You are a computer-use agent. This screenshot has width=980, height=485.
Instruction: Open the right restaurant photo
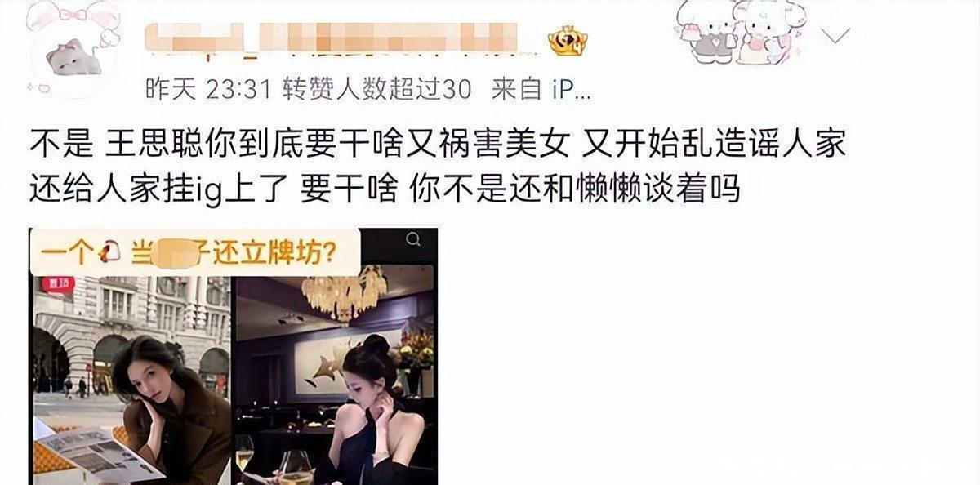336,357
